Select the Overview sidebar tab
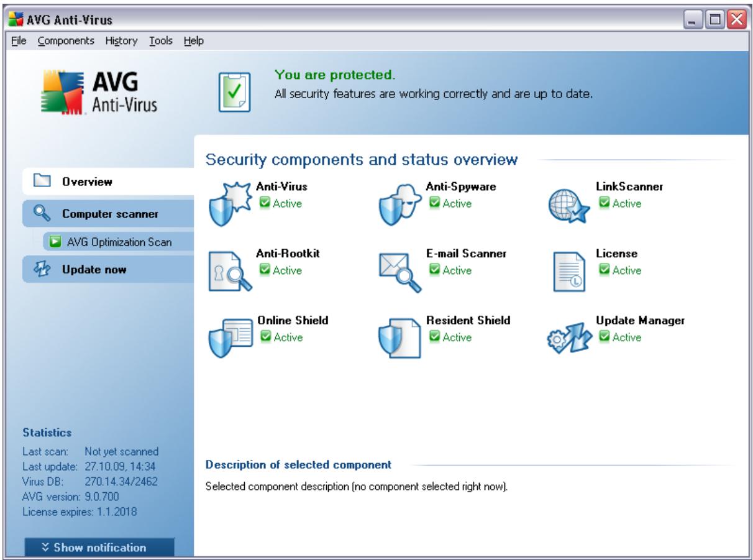 pyautogui.click(x=107, y=182)
